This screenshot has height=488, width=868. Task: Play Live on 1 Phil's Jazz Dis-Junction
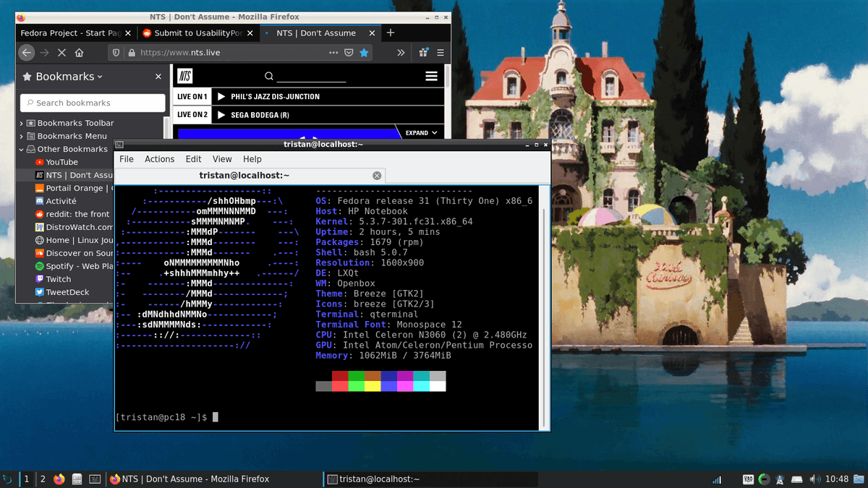point(222,97)
